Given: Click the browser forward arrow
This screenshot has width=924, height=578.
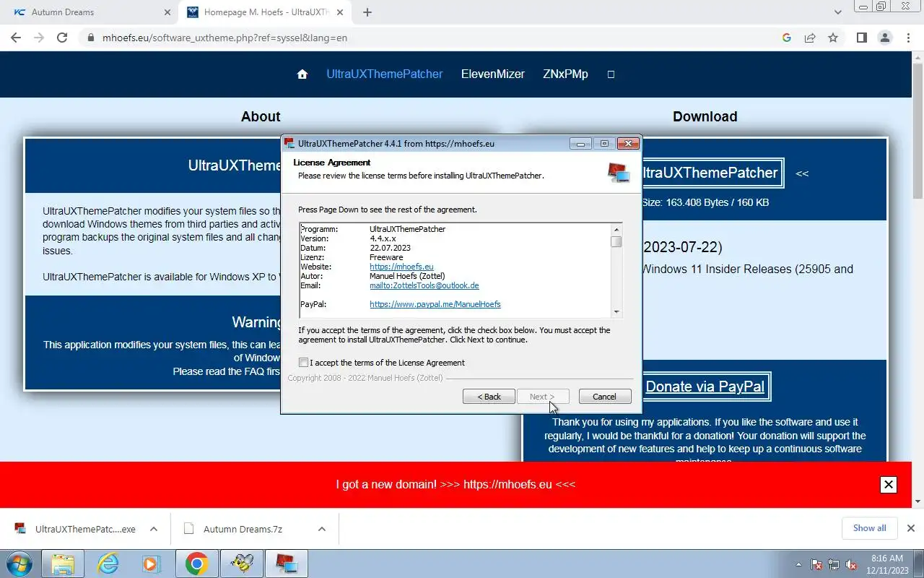Looking at the screenshot, I should (x=39, y=38).
